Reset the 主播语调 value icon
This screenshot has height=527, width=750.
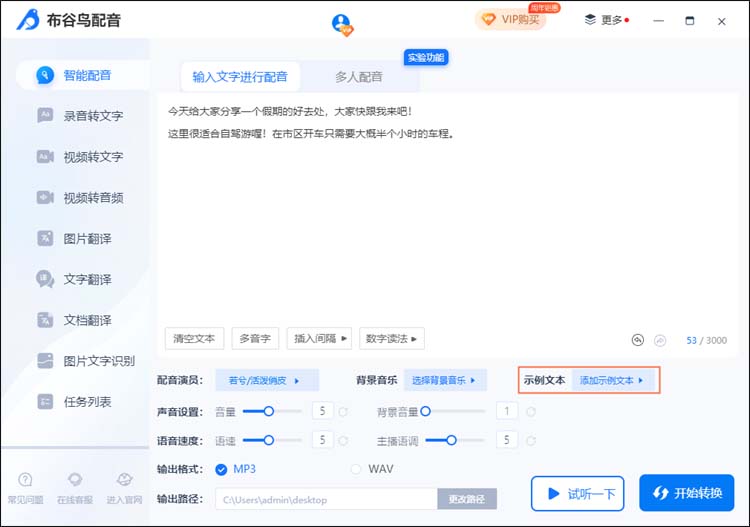coord(530,440)
